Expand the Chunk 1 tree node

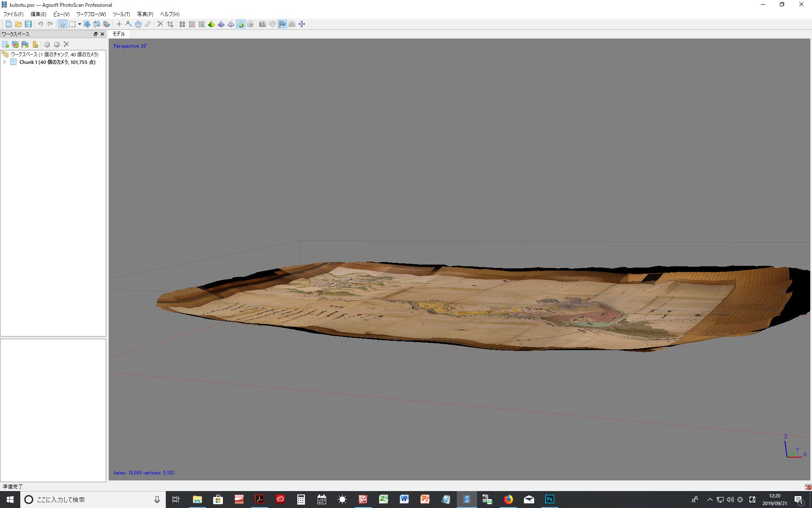5,62
